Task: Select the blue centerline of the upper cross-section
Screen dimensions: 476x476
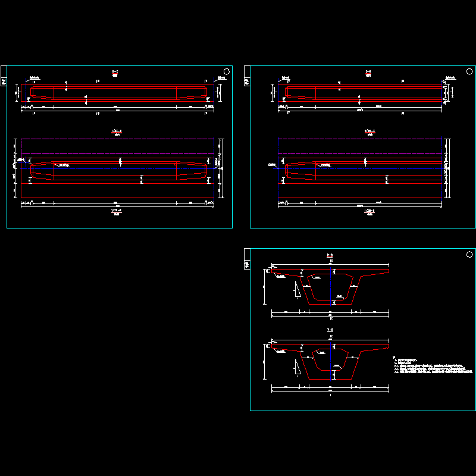Action: (x=330, y=286)
